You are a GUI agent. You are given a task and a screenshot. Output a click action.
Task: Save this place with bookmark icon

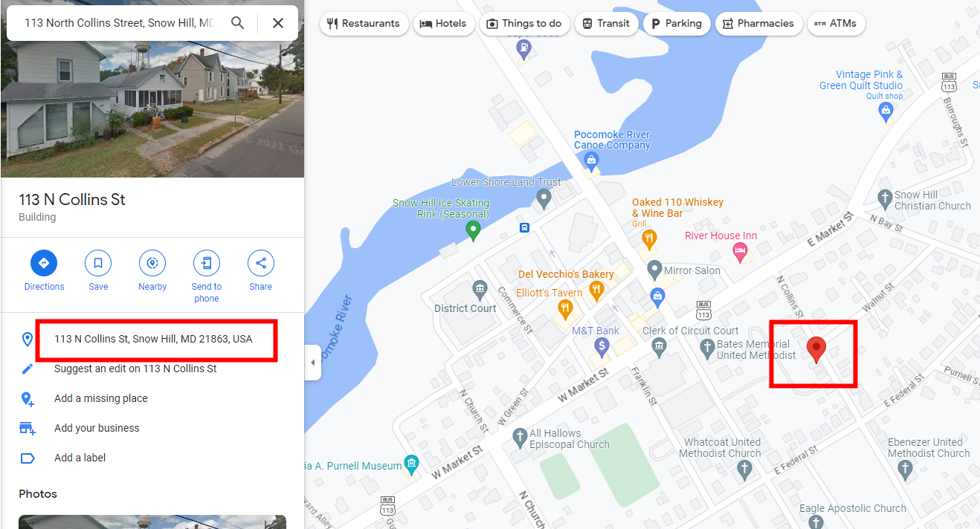pyautogui.click(x=98, y=263)
